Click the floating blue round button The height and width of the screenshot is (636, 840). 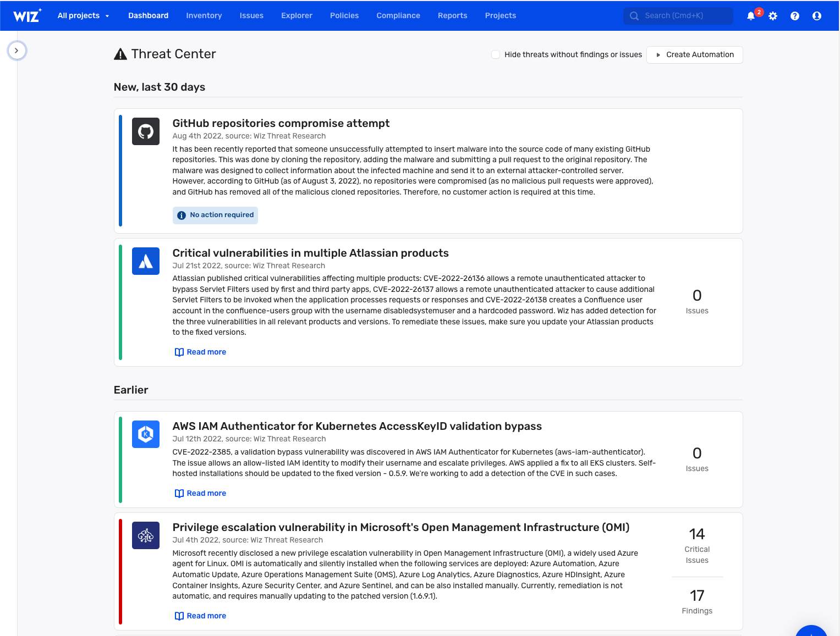(x=811, y=631)
